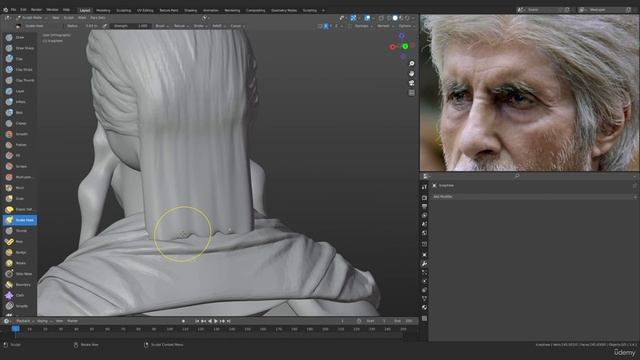Image resolution: width=640 pixels, height=360 pixels.
Task: Select the Draw sculpt brush
Action: coord(19,37)
